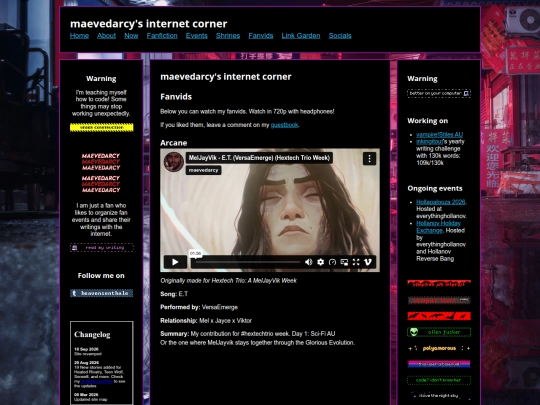Click the 'polyamorous' badge
The image size is (540, 405).
439,348
